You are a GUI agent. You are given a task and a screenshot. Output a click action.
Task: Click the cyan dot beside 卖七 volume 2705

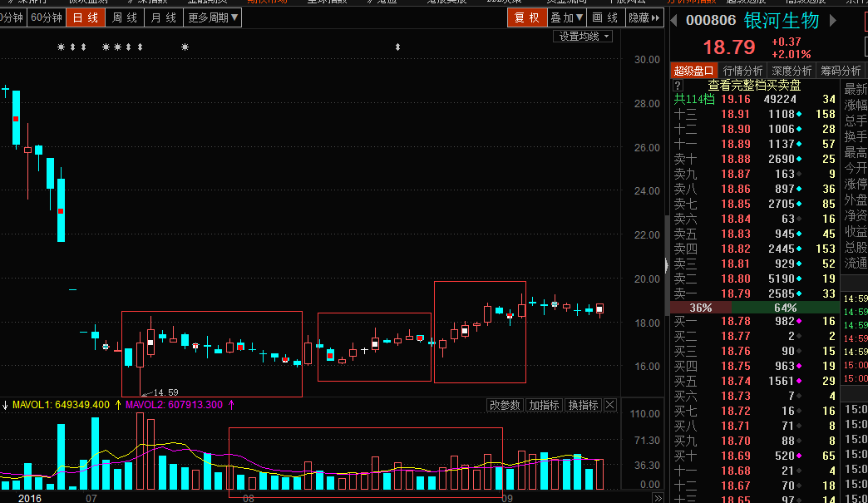(799, 205)
